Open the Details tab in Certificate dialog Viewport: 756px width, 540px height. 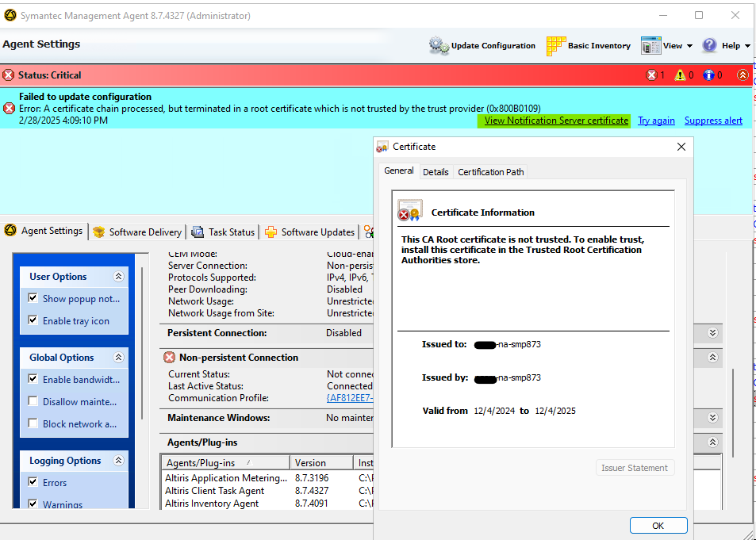click(x=436, y=172)
